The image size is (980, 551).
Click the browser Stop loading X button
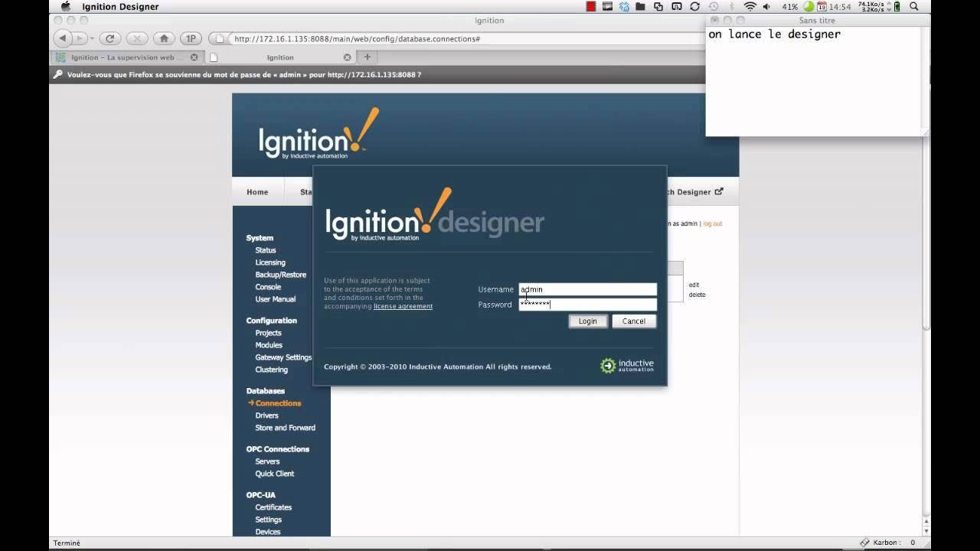136,38
